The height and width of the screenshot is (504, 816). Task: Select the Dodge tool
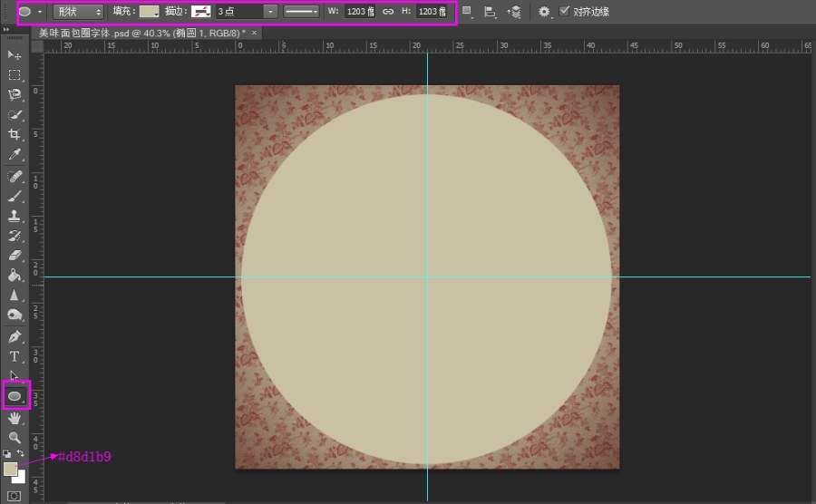tap(15, 315)
